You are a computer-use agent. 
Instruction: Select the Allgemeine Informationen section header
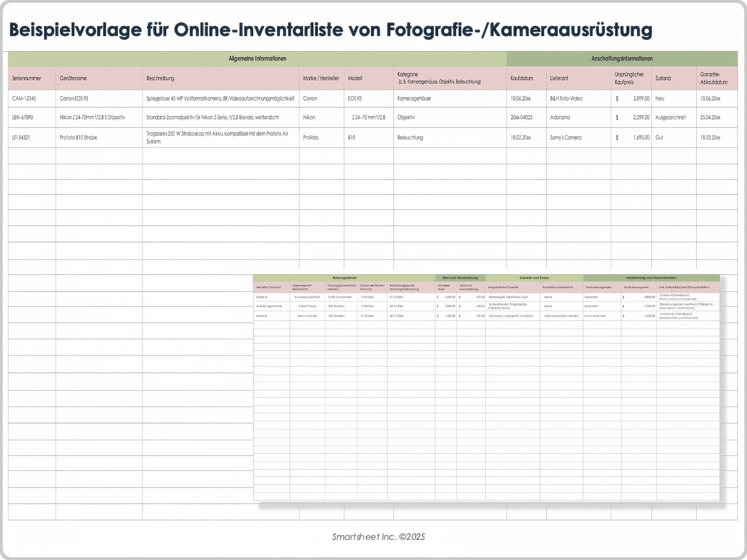tap(257, 59)
